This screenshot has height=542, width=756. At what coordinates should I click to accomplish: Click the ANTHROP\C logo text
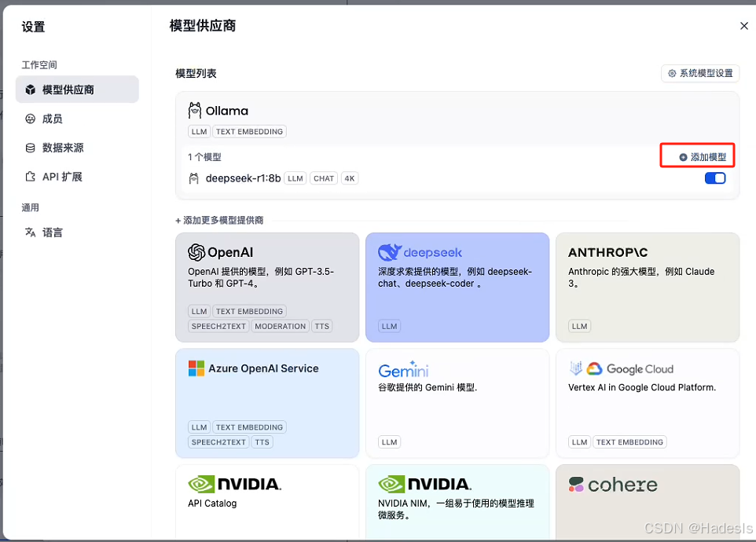(607, 252)
